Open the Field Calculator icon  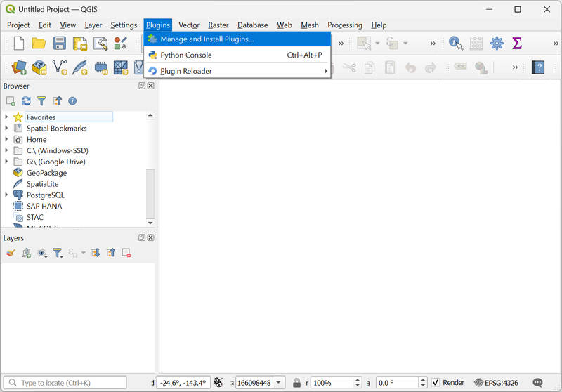(476, 44)
